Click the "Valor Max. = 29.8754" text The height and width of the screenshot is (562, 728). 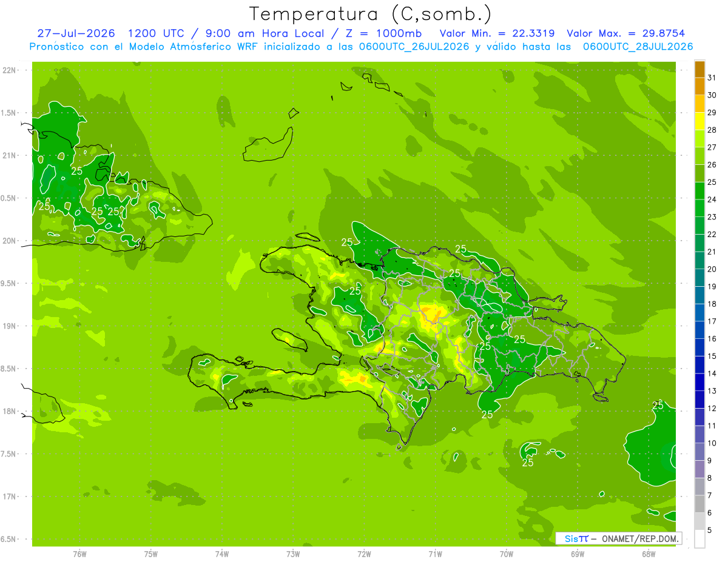[x=625, y=33]
